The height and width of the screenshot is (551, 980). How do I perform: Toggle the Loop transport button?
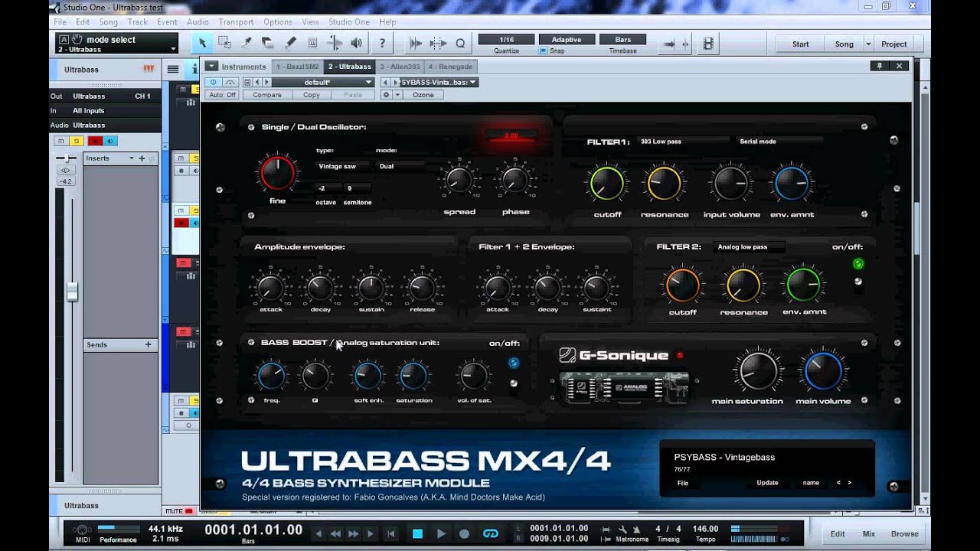click(x=491, y=534)
